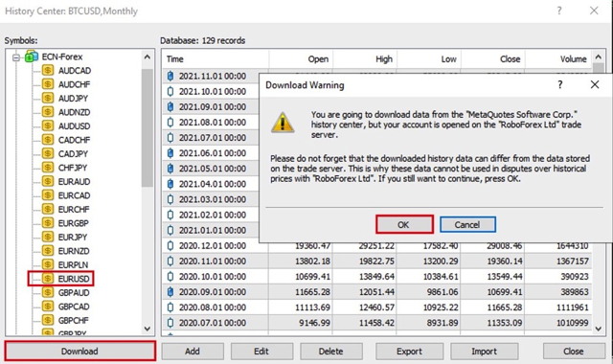Click the EURGBP symbol icon
The height and width of the screenshot is (364, 613).
click(x=48, y=223)
